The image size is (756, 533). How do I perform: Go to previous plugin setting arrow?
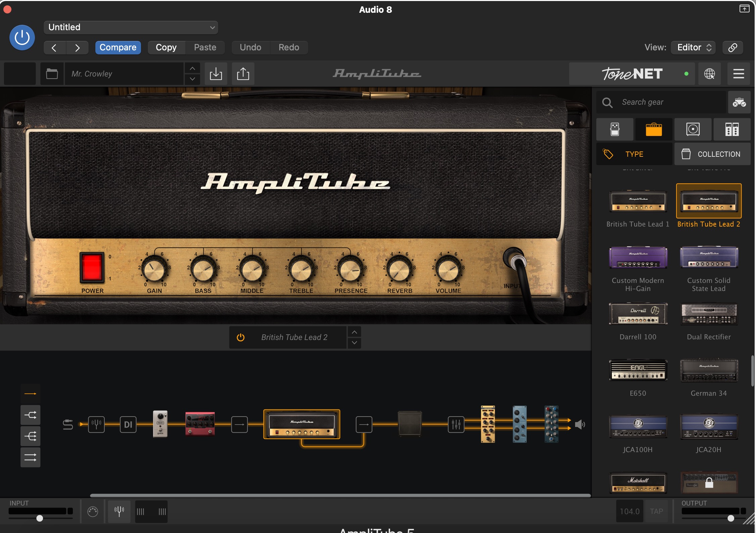tap(54, 48)
